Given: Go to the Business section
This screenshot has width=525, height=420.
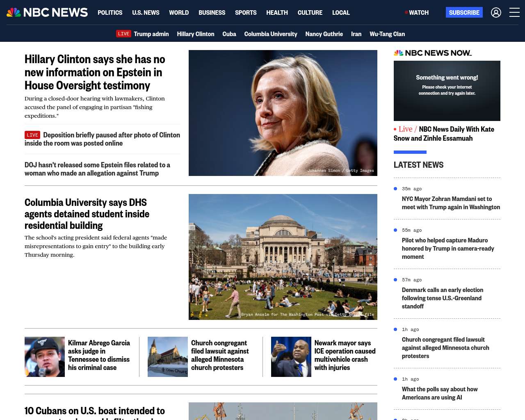Looking at the screenshot, I should 212,13.
